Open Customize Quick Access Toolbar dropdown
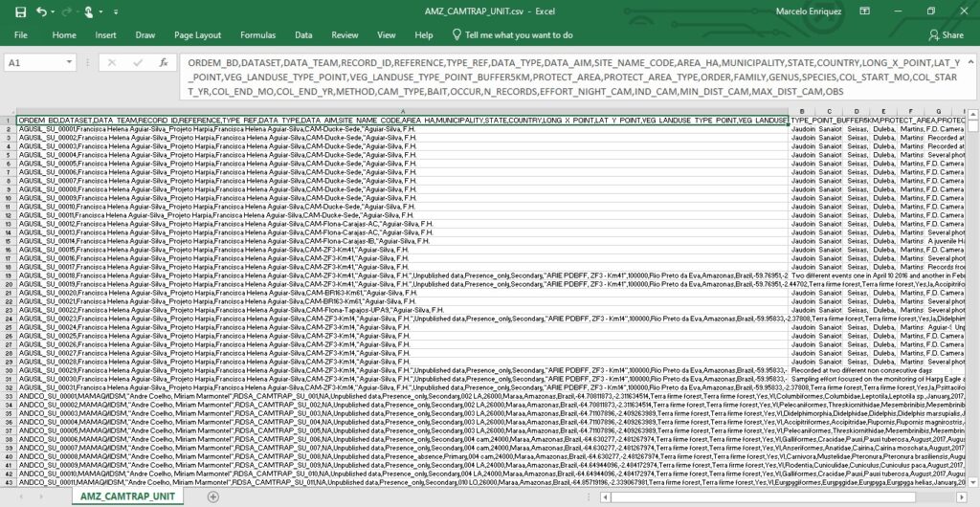The width and height of the screenshot is (980, 507). pyautogui.click(x=117, y=11)
